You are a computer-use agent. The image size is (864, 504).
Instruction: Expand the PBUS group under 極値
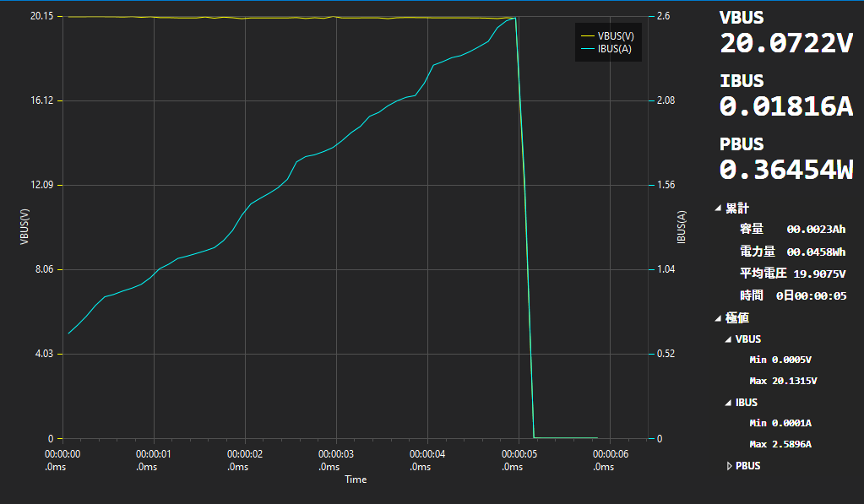tap(728, 466)
